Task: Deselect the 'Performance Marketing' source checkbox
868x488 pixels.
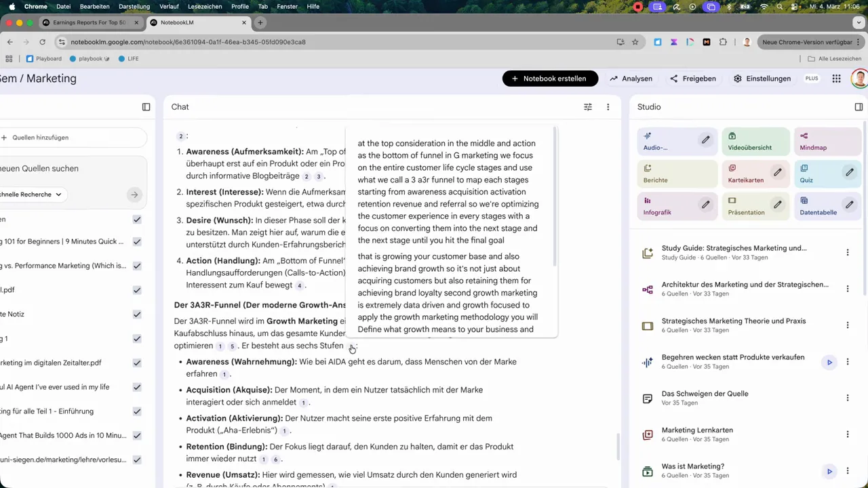Action: (136, 265)
